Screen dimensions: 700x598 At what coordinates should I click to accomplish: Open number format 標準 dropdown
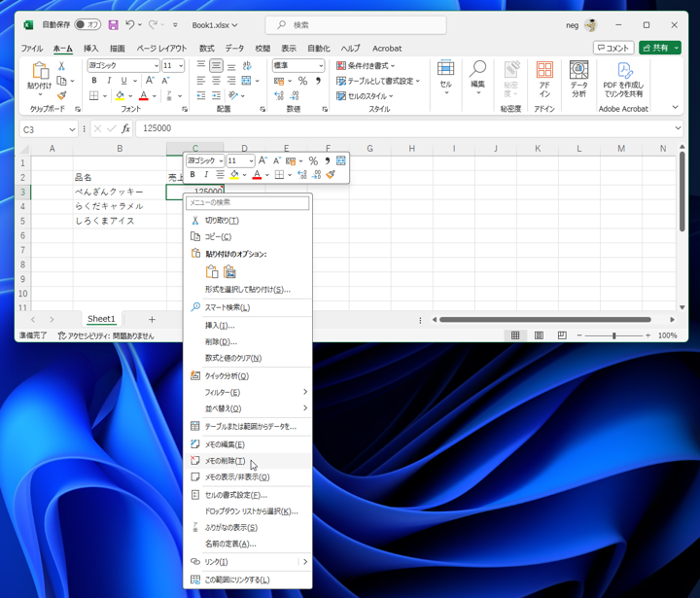321,66
